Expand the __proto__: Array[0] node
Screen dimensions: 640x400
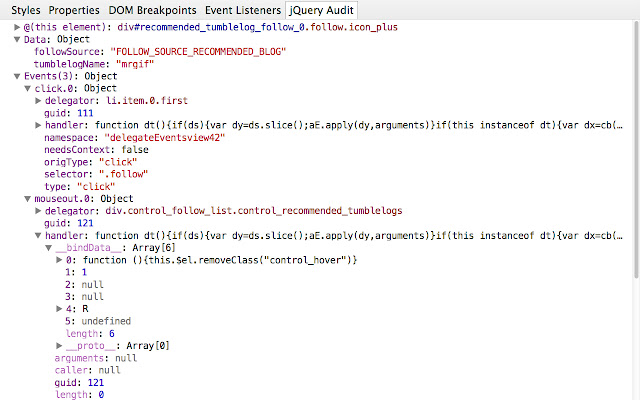tap(59, 346)
